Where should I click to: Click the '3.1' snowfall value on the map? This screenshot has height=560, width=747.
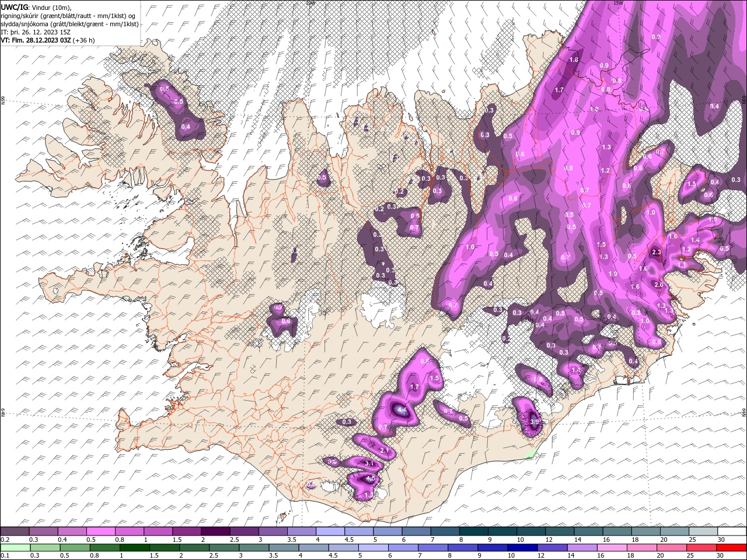tap(369, 463)
